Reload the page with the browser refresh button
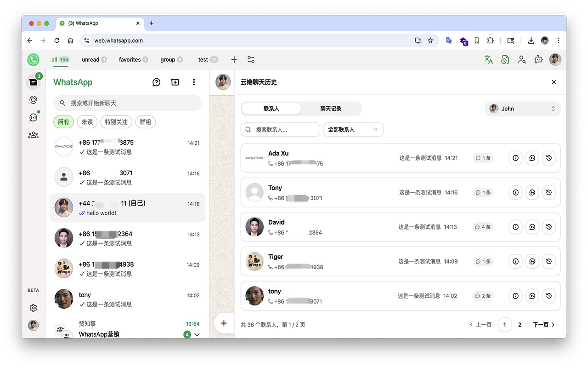The width and height of the screenshot is (588, 368). point(57,40)
